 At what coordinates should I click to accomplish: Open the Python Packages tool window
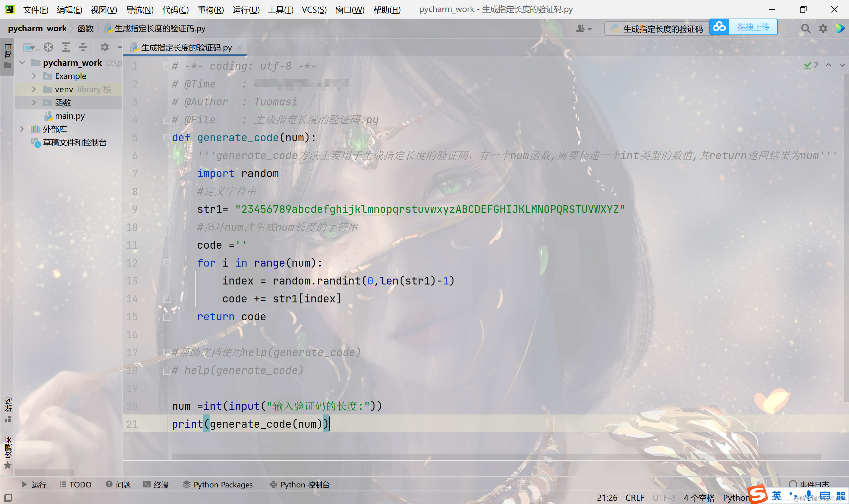pos(218,485)
